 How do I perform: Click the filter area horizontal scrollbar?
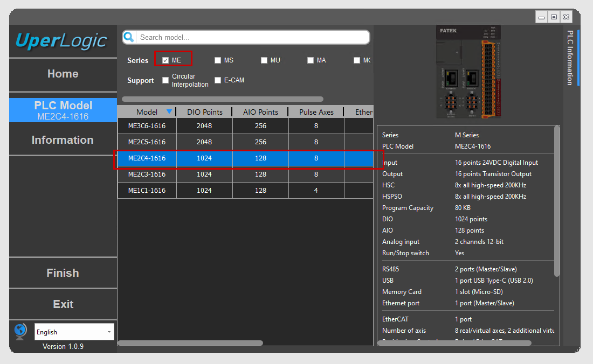click(222, 99)
